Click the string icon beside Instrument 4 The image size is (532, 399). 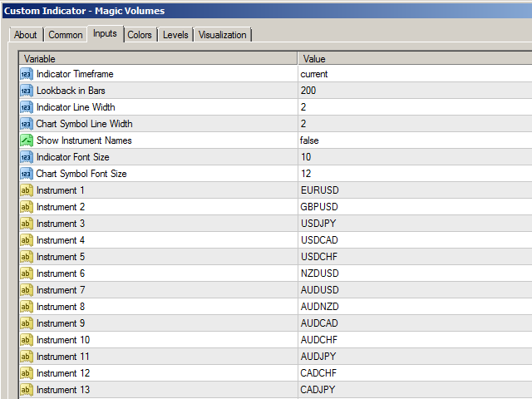point(27,240)
